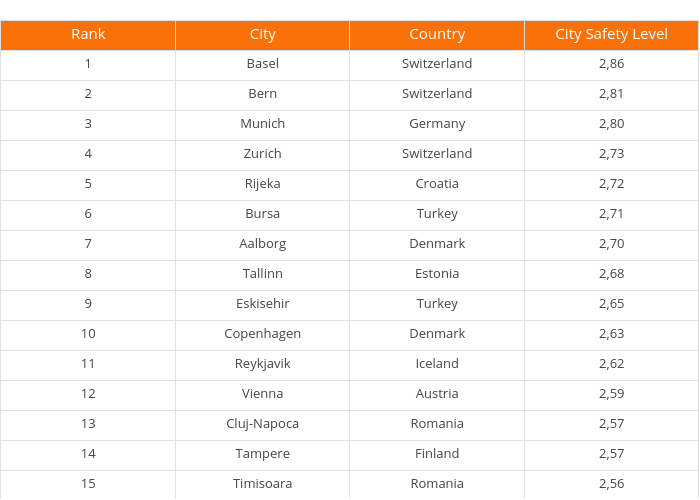Click the Rank column header
Screen dimensions: 700x500
point(88,34)
